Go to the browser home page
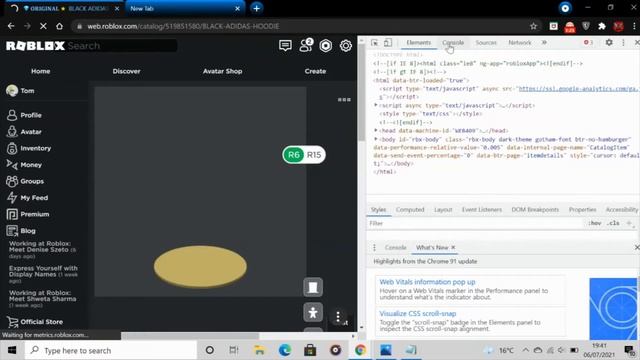 click(x=60, y=26)
